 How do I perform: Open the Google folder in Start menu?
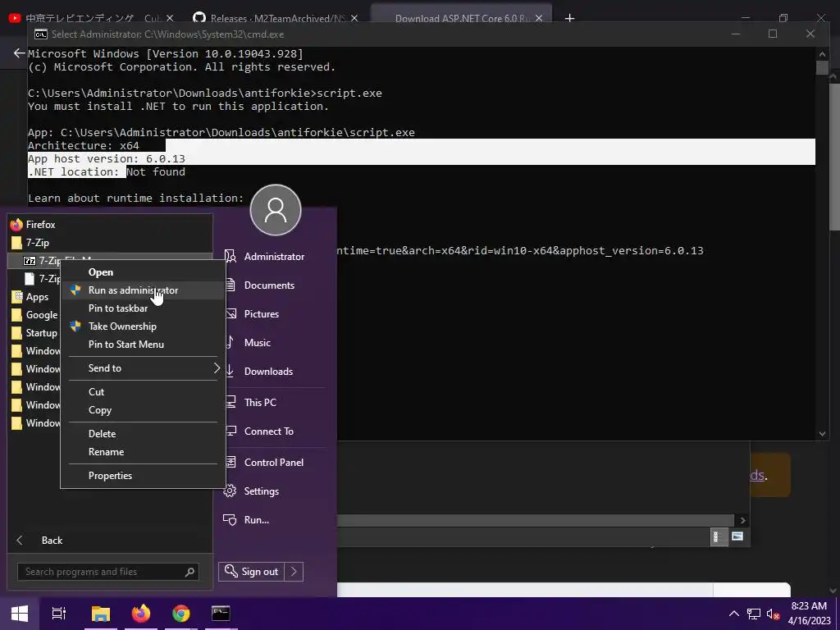[x=34, y=315]
